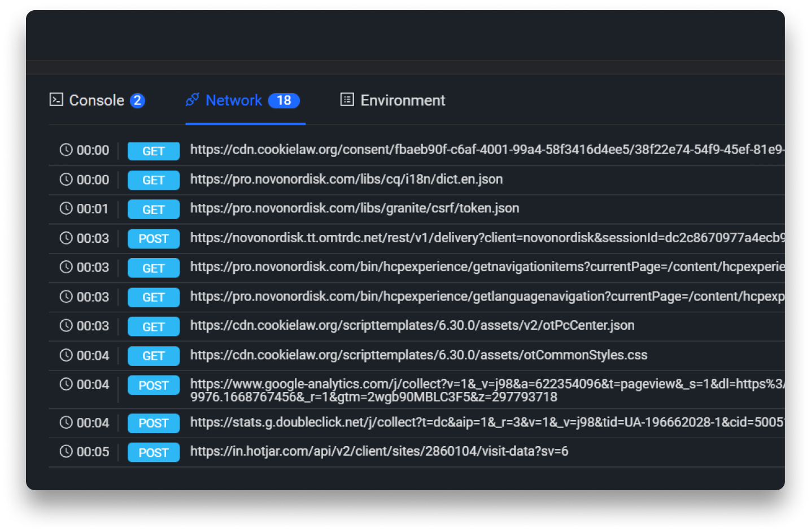Switch to the Environment tab
The height and width of the screenshot is (532, 811).
pos(393,100)
